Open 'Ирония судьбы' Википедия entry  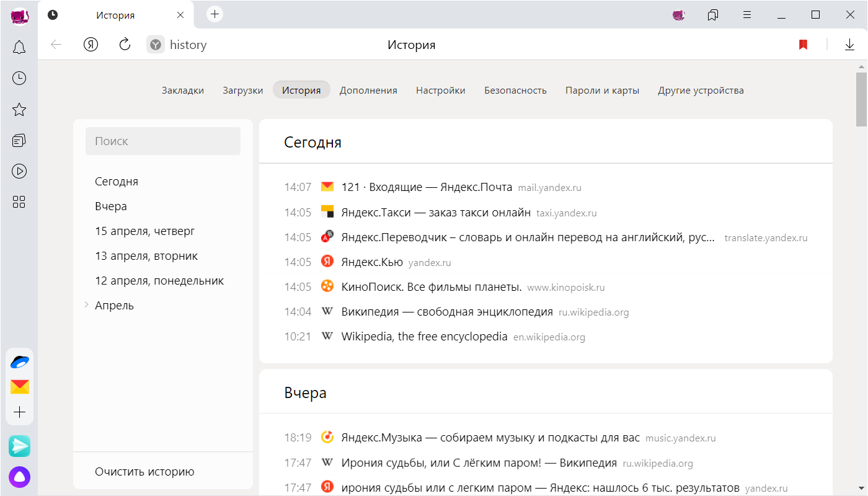tap(479, 463)
